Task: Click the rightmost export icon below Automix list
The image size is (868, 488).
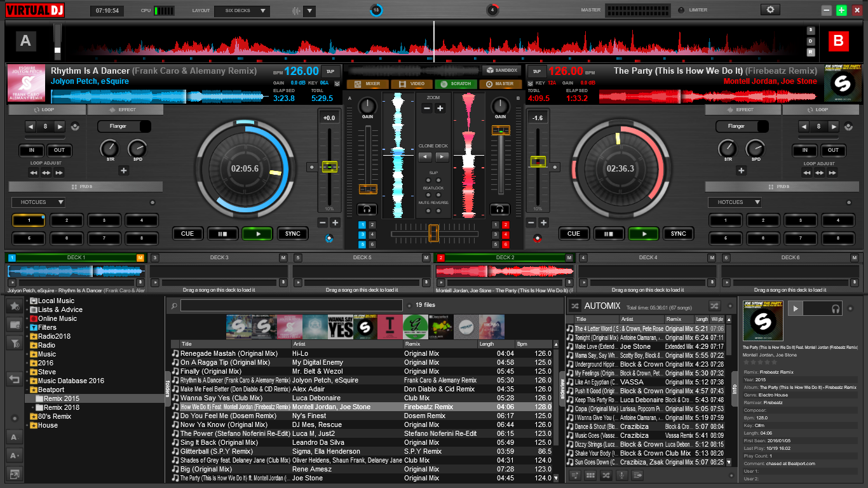Action: pyautogui.click(x=637, y=475)
